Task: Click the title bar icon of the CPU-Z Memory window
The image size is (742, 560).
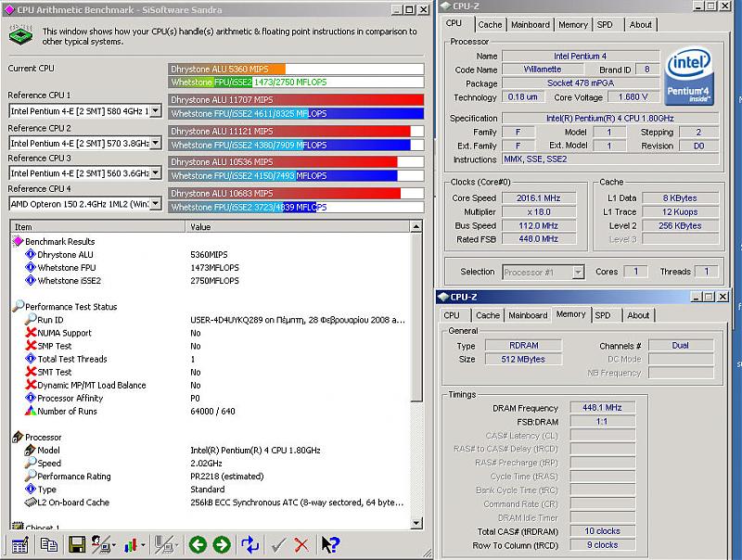Action: pos(443,297)
